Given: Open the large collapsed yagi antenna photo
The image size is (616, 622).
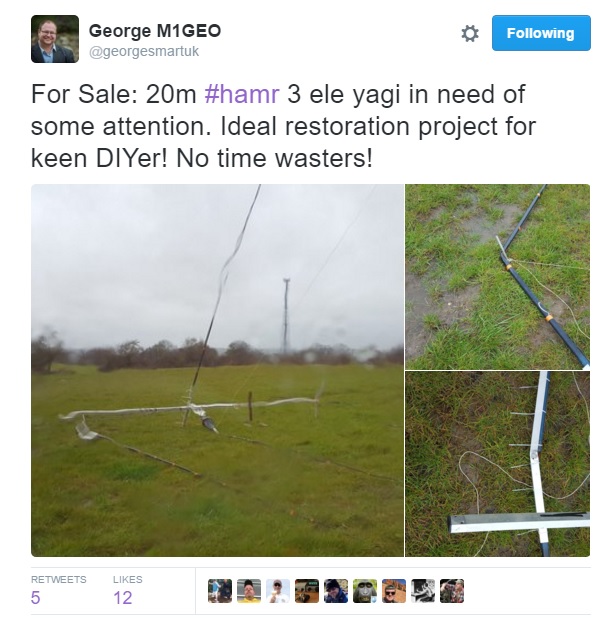Looking at the screenshot, I should click(x=217, y=370).
